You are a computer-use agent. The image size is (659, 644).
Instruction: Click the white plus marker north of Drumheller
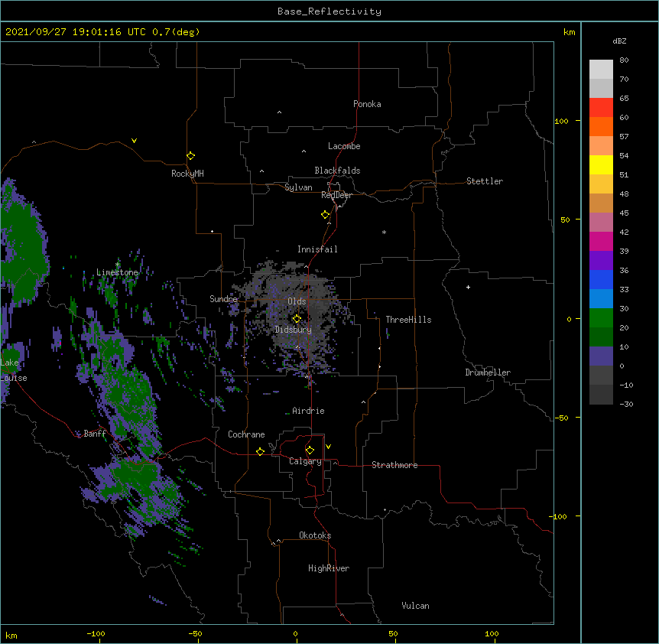(x=468, y=287)
